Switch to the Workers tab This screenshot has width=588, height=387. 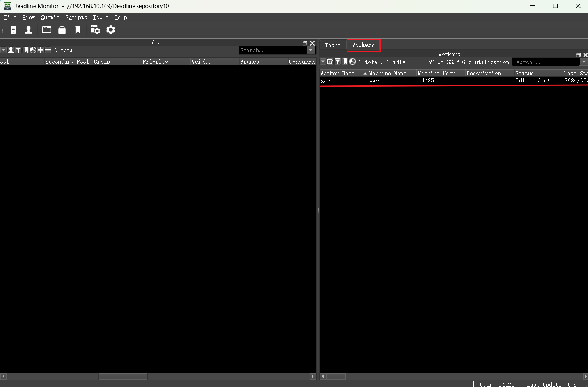(x=363, y=45)
